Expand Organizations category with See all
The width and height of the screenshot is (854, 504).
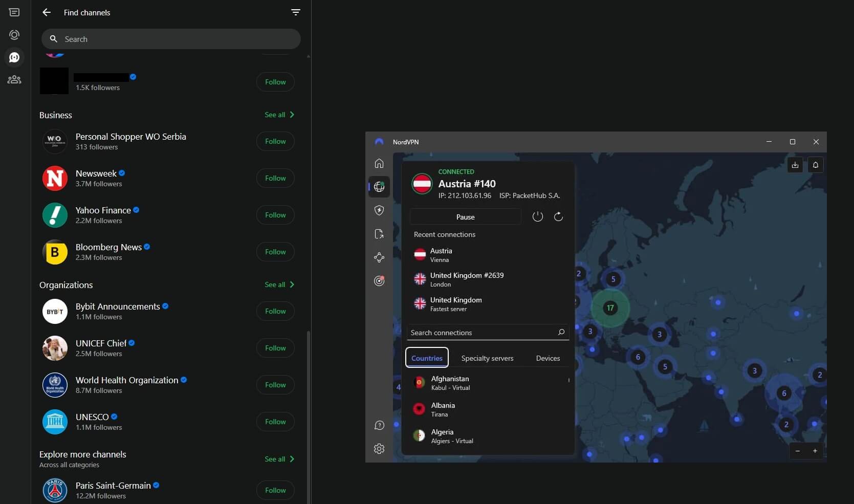point(279,284)
